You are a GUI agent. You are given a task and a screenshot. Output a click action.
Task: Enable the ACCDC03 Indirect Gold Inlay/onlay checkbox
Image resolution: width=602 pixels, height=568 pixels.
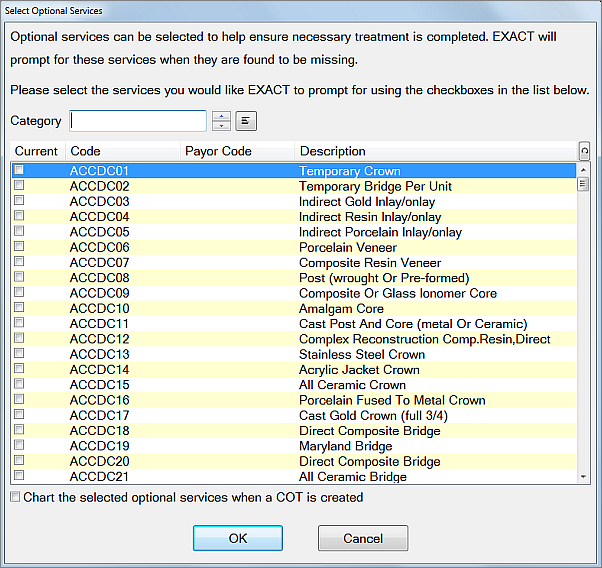point(19,200)
